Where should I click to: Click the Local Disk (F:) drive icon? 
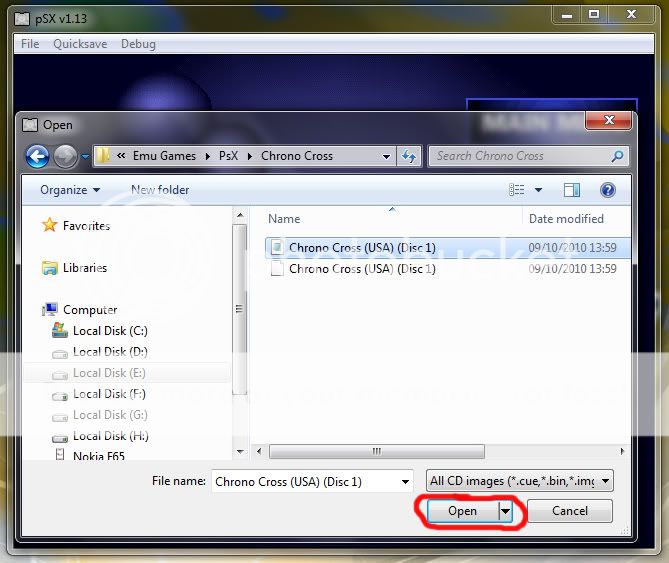coord(60,396)
